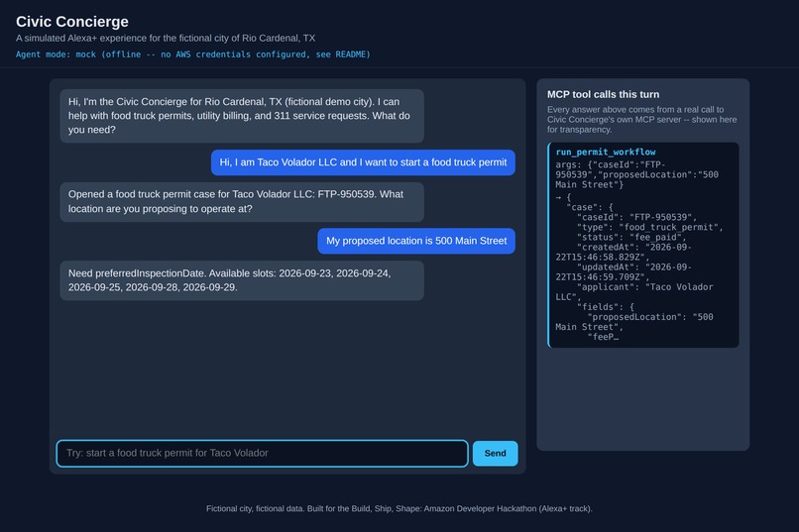The image size is (799, 532).
Task: Click the MCP transparency description text
Action: pos(642,119)
